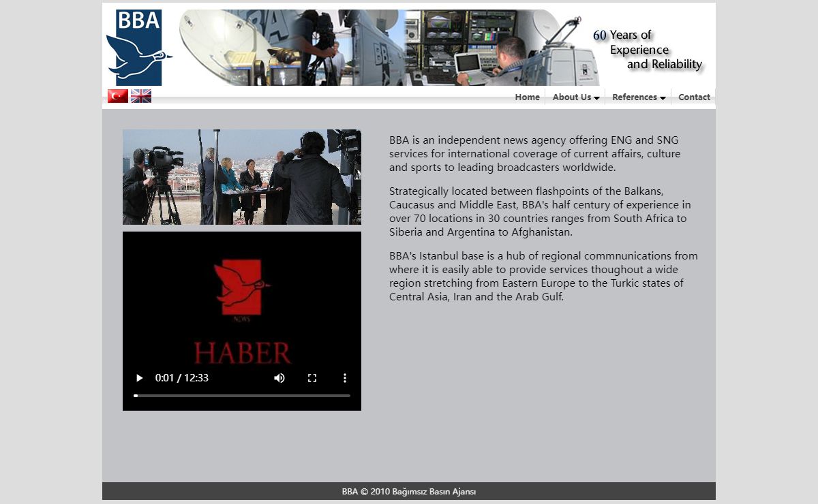Image resolution: width=818 pixels, height=504 pixels.
Task: Expand arrow beside About Us
Action: pos(597,98)
